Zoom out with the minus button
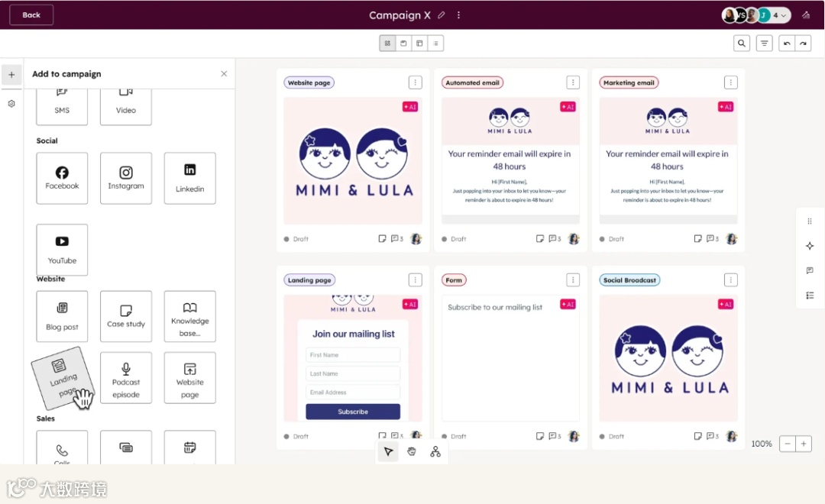Viewport: 825px width, 504px height. pyautogui.click(x=787, y=444)
